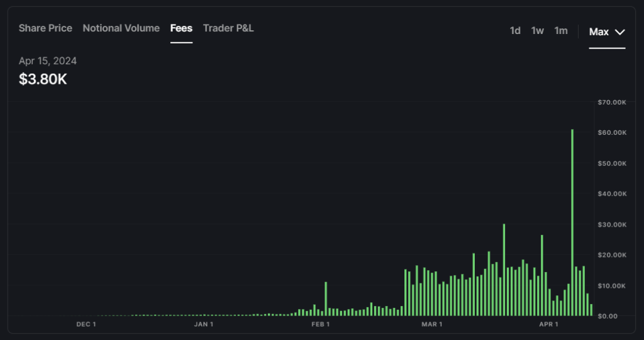Screen dimensions: 644x340
Task: Click the mid-March bar reaching $30K
Action: point(504,269)
